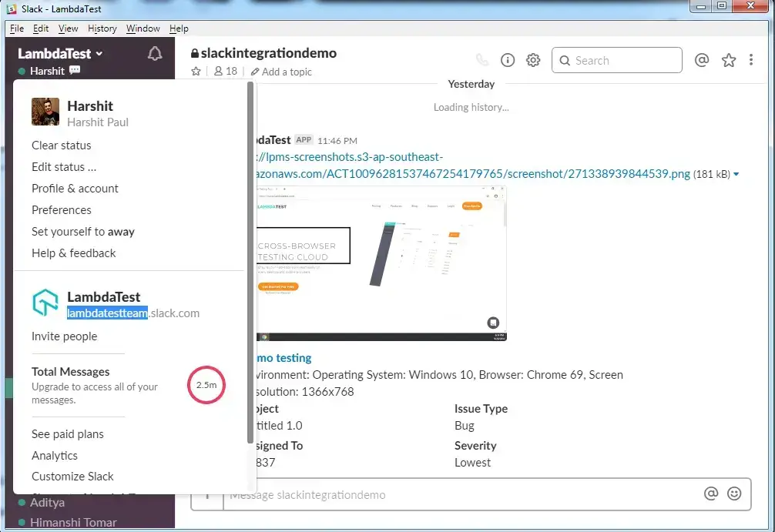Click the Search input field
The image size is (775, 532).
(624, 60)
